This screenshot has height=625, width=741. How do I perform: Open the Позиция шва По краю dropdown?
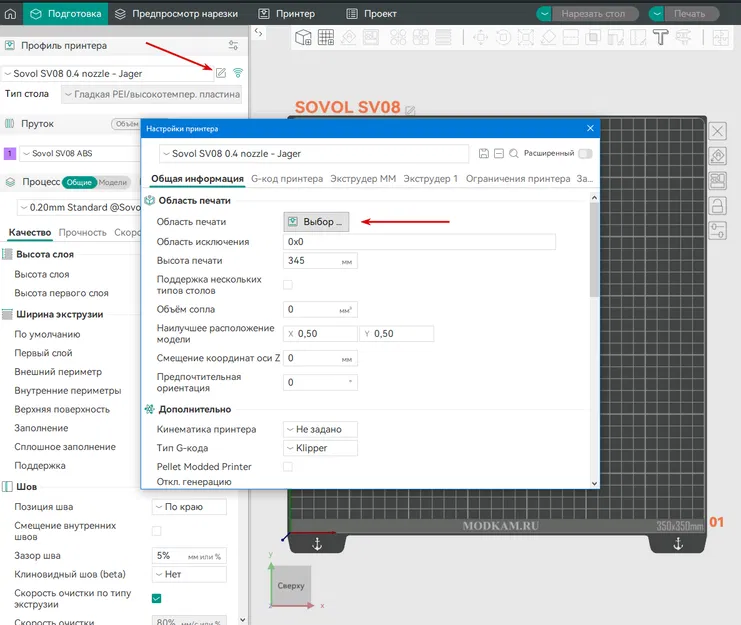189,507
